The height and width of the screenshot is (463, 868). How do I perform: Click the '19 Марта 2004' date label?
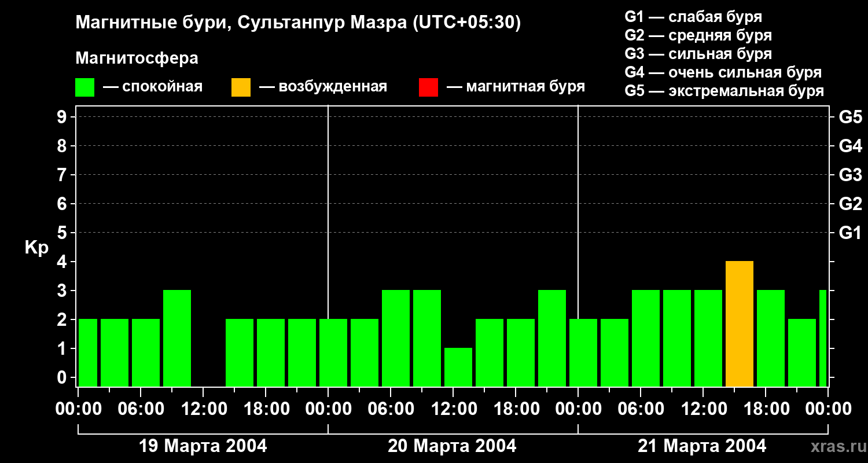pos(203,446)
